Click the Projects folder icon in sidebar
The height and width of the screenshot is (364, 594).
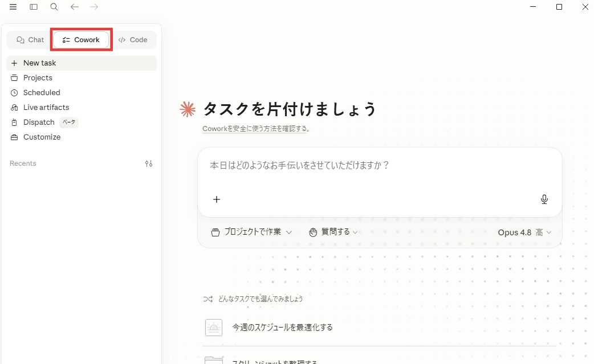tap(14, 78)
